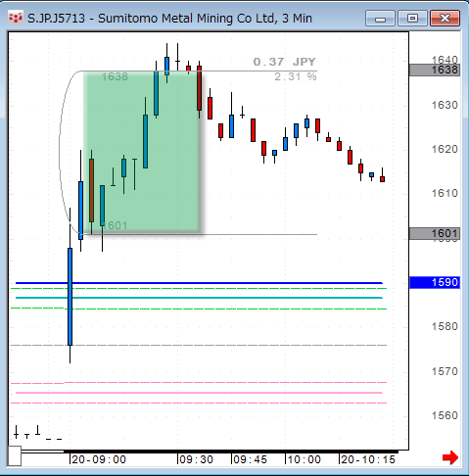The image size is (469, 476).
Task: Select the solid pink horizontal line
Action: click(199, 393)
